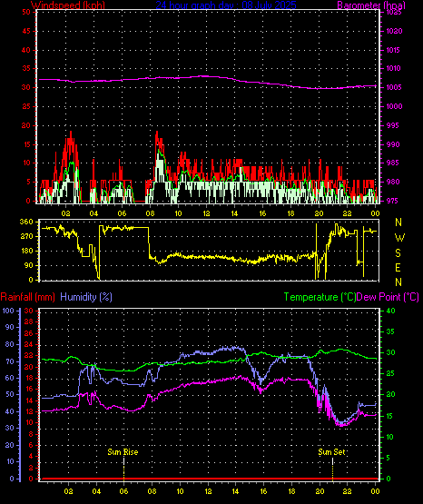The image size is (423, 504).
Task: Click red rainfall axis value 28
Action: 29,321
